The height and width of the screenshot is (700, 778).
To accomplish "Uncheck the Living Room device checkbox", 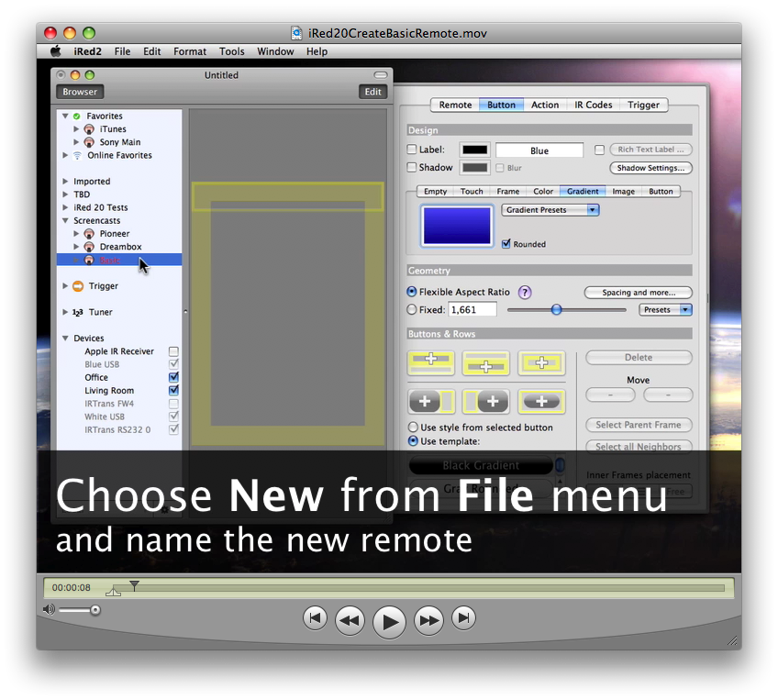I will tap(173, 391).
